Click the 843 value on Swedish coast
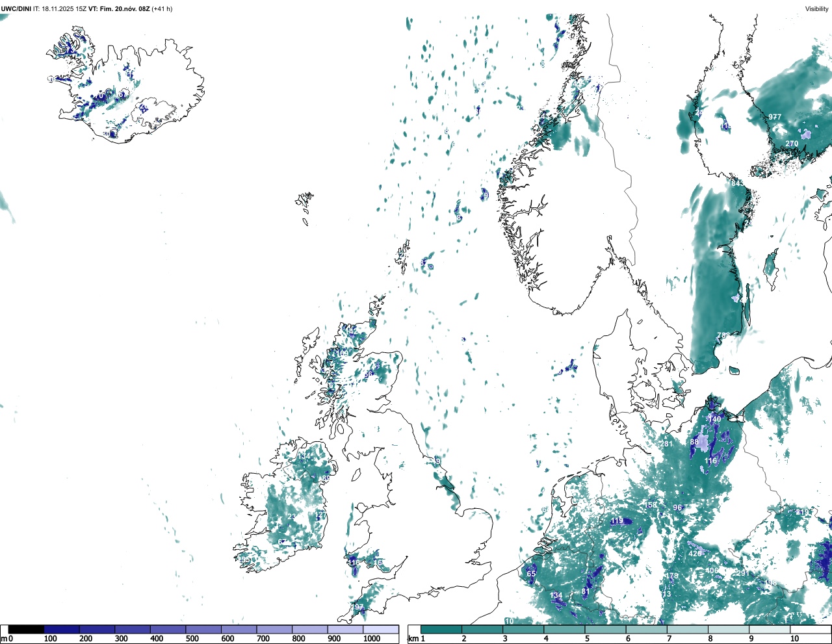This screenshot has width=832, height=644. [738, 183]
